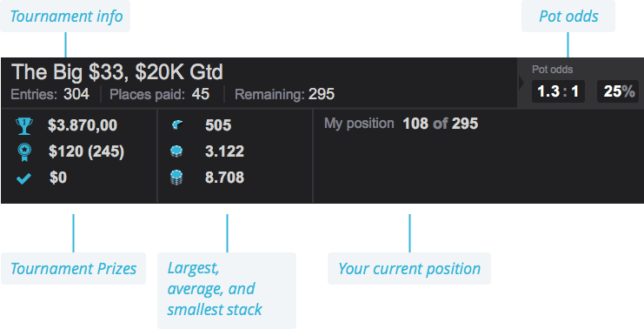The image size is (644, 329).
Task: Click My position 108 of 295 text
Action: [x=401, y=124]
